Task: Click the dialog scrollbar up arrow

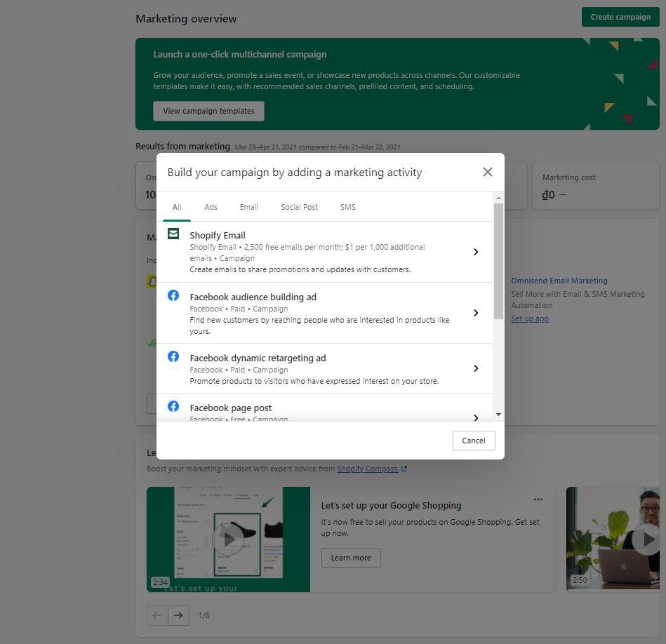Action: click(499, 199)
